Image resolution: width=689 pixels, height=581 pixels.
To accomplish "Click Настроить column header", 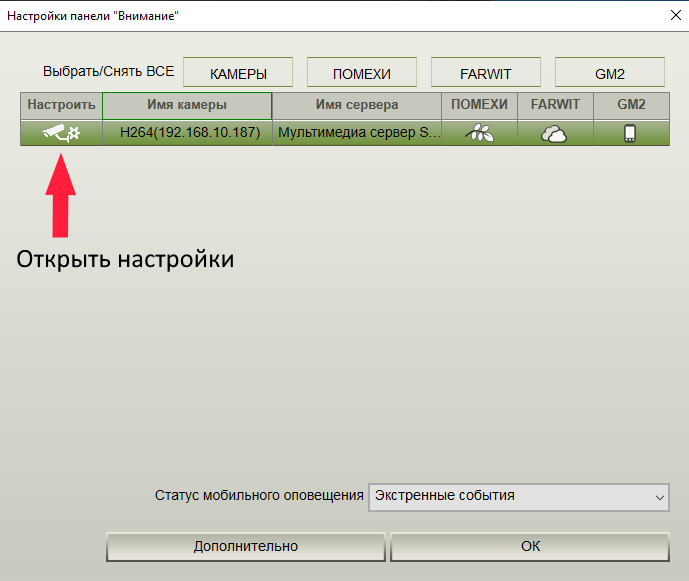I will click(61, 105).
